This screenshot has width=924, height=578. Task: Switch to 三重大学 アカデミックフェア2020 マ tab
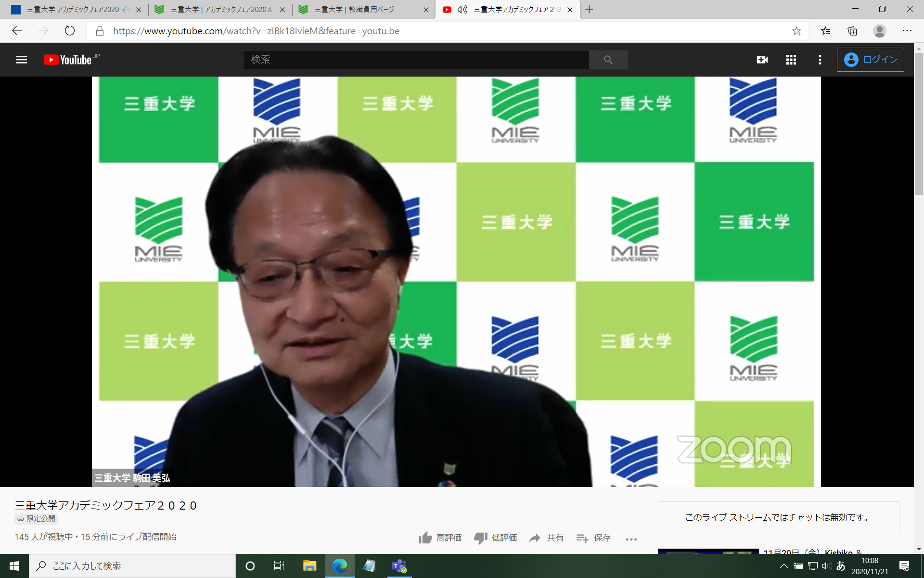coord(77,10)
